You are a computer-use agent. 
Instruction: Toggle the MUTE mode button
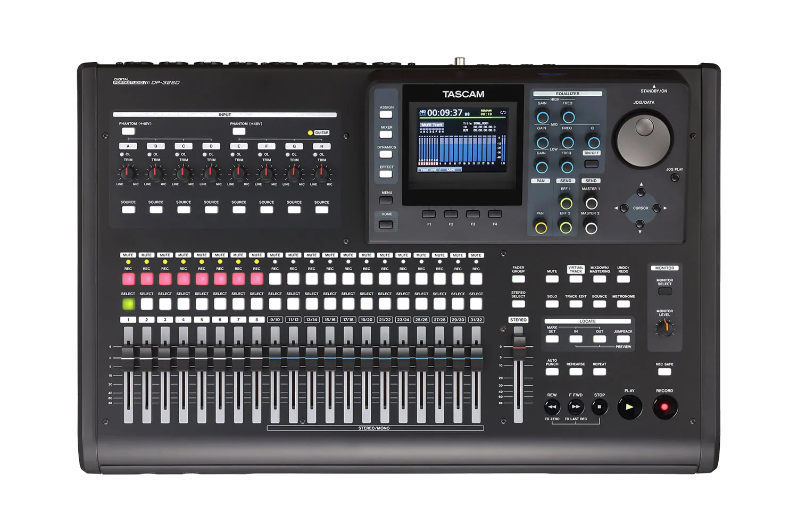point(552,279)
